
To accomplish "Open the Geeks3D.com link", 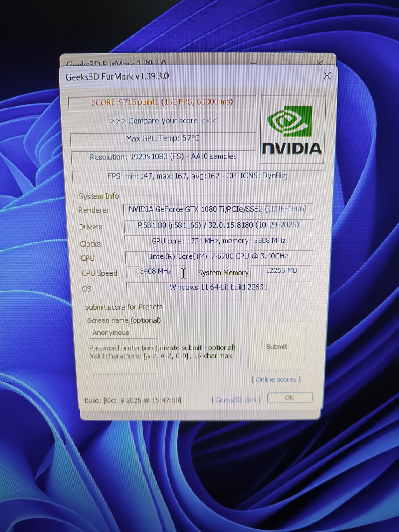I will [236, 400].
